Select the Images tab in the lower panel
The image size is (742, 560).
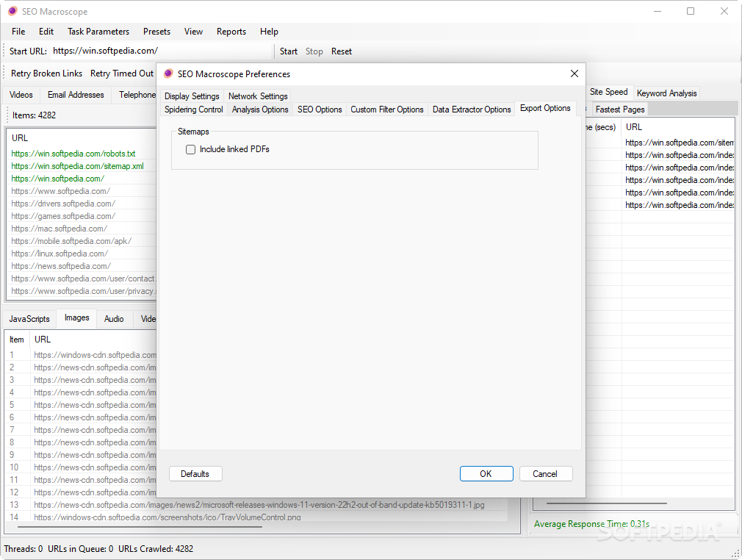[76, 317]
